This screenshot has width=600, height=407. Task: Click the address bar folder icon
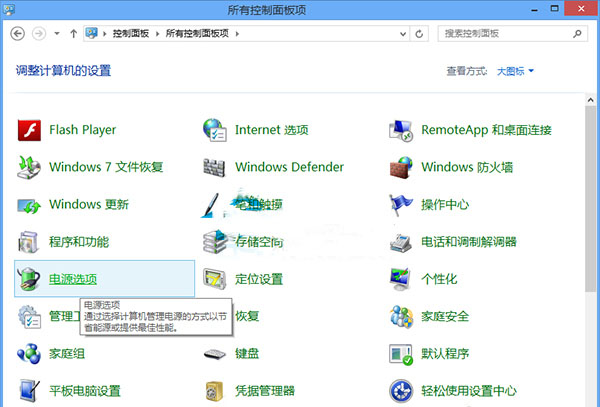pyautogui.click(x=91, y=33)
